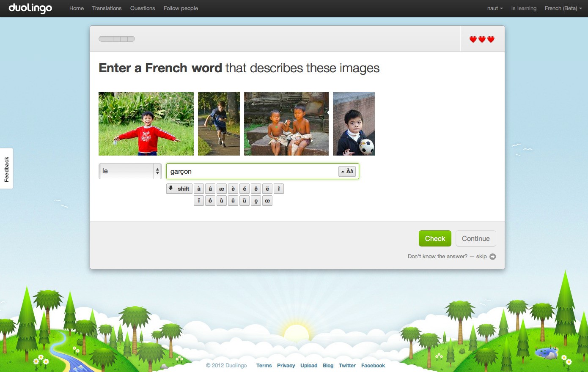Open the Privacy footer link
The image size is (588, 372).
[x=286, y=366]
